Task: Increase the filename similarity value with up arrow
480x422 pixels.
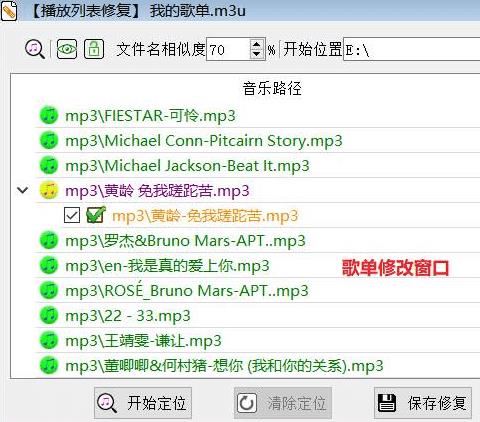Action: (x=256, y=44)
